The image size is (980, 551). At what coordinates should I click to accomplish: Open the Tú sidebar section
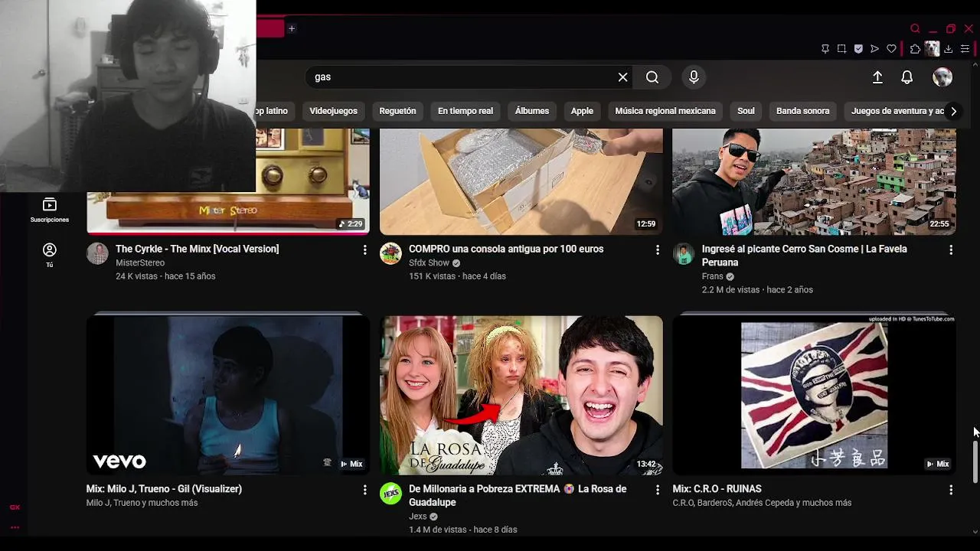click(50, 256)
